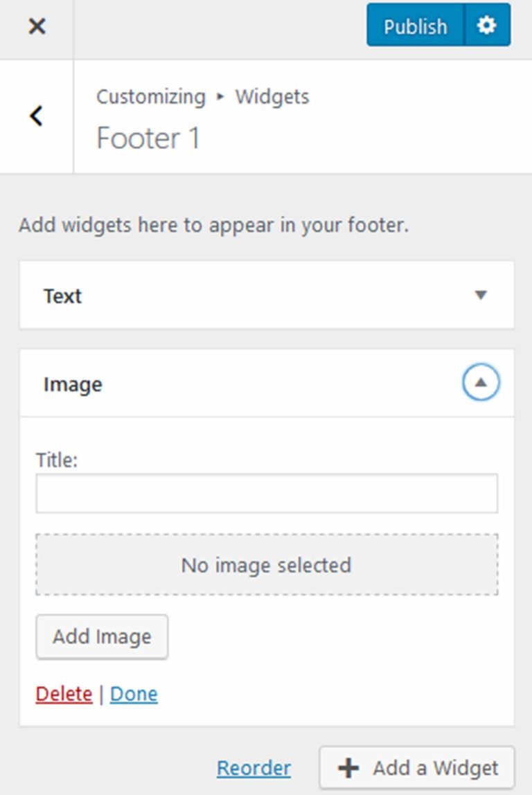
Task: Click the dashed image placeholder area
Action: click(266, 564)
